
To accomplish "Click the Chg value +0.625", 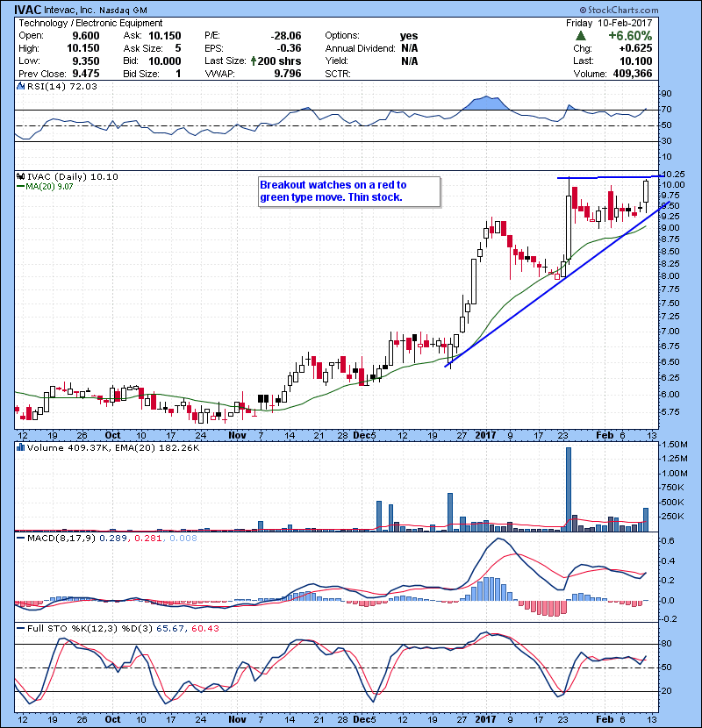I will pos(635,48).
